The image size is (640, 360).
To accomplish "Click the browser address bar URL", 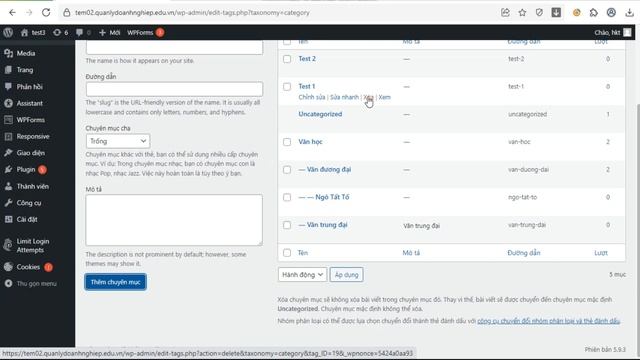I will pos(192,13).
